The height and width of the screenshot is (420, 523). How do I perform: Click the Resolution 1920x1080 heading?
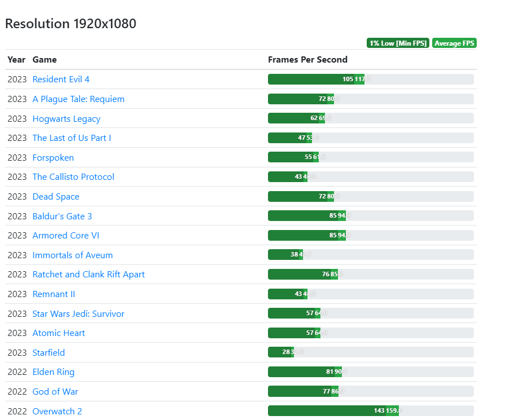(x=71, y=24)
